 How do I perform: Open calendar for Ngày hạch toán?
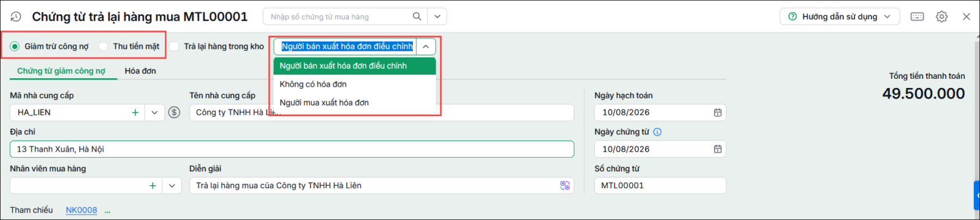(x=717, y=112)
